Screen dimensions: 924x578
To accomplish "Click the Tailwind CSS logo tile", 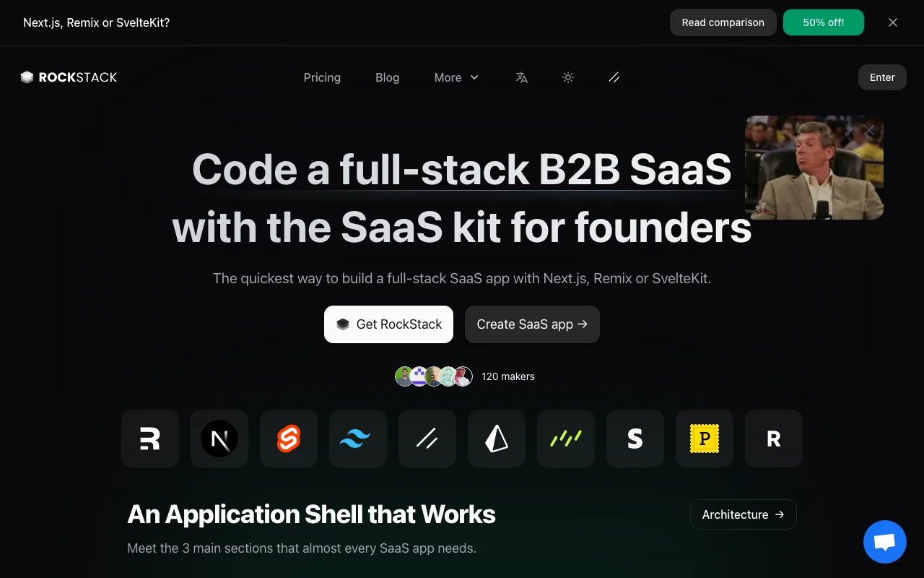I will pos(358,439).
